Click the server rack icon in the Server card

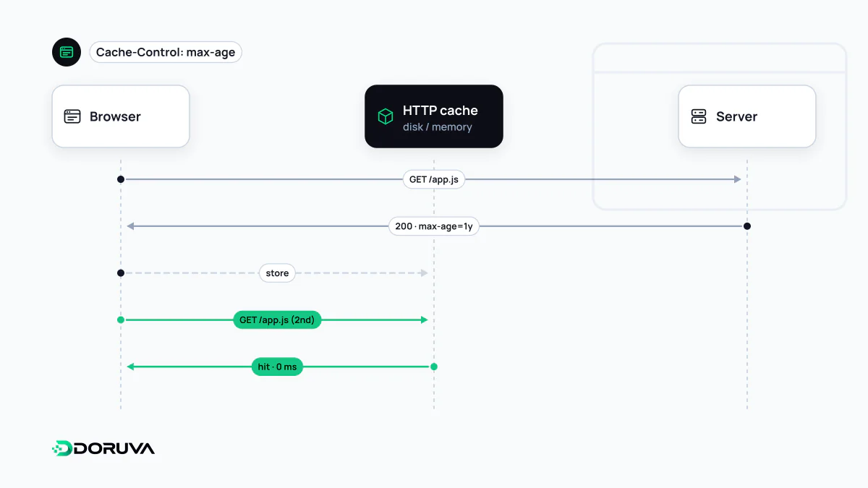pyautogui.click(x=699, y=116)
